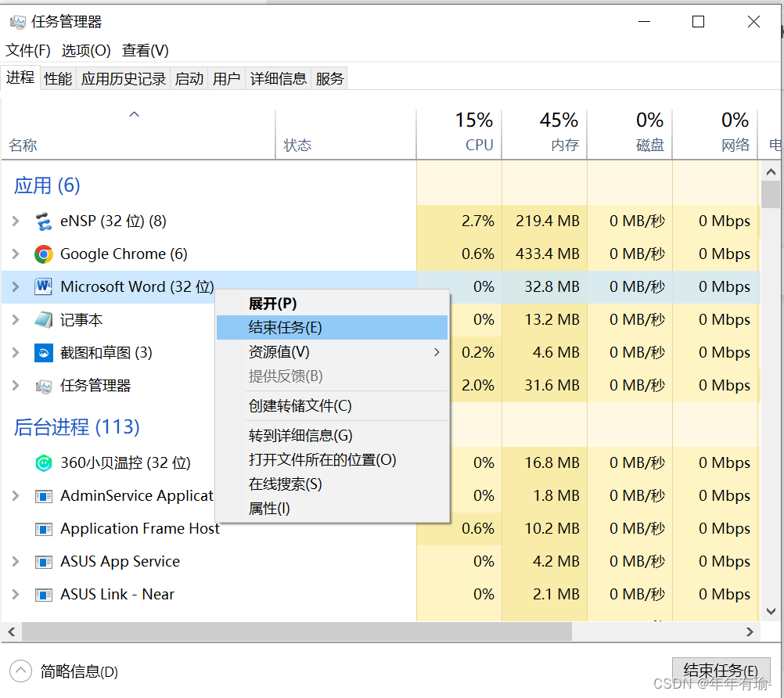Click the AdminService Application process icon
Image resolution: width=784 pixels, height=698 pixels.
coord(44,496)
